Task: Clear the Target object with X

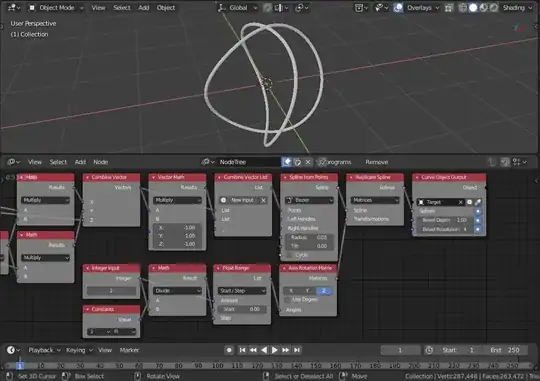Action: coord(460,202)
